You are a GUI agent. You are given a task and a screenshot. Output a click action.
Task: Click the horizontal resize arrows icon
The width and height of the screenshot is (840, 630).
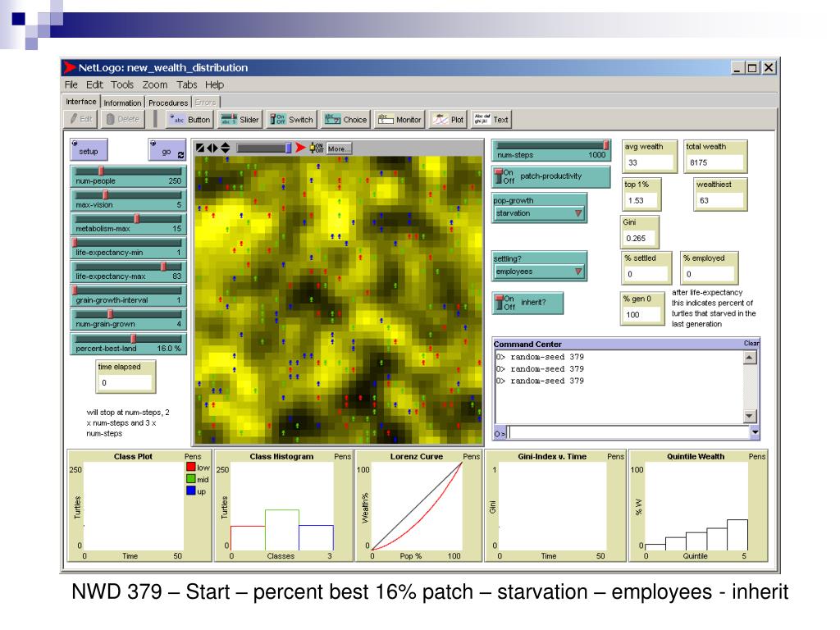pyautogui.click(x=212, y=148)
